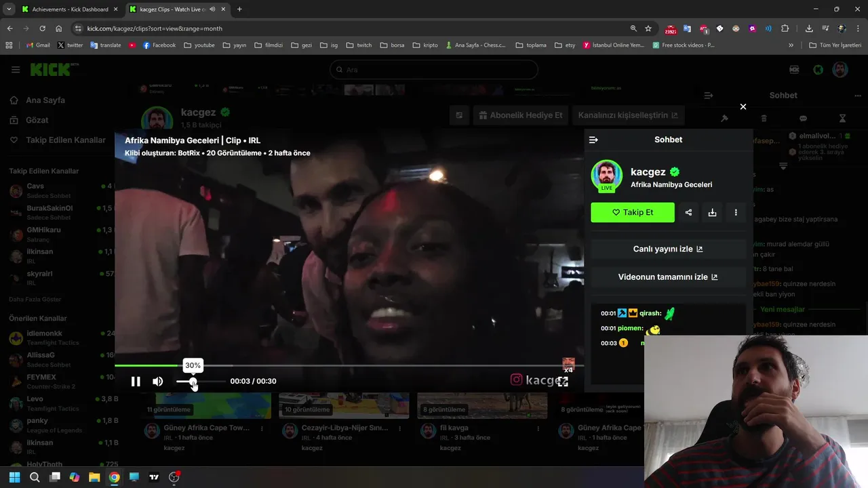The image size is (868, 488).
Task: Open kacgez avatar in clip panel
Action: click(606, 176)
